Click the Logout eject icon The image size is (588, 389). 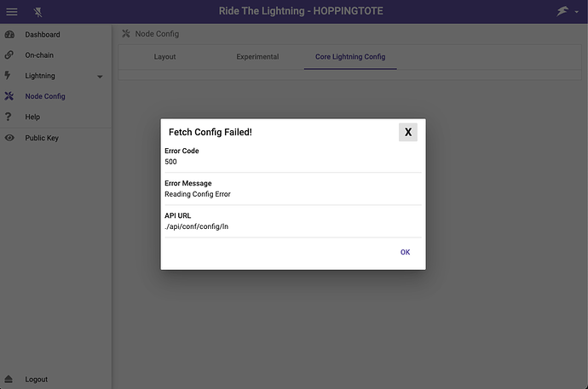click(9, 379)
